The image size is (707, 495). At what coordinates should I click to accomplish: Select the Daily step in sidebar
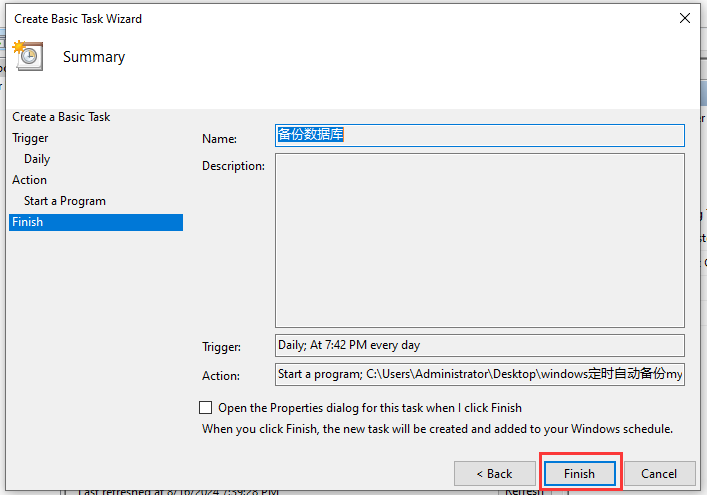pos(37,159)
